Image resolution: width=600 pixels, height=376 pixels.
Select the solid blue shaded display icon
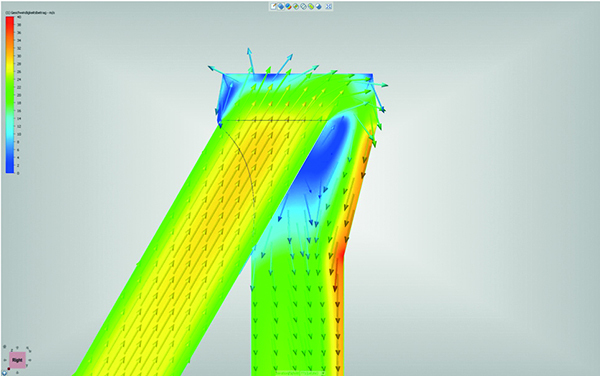(x=281, y=7)
